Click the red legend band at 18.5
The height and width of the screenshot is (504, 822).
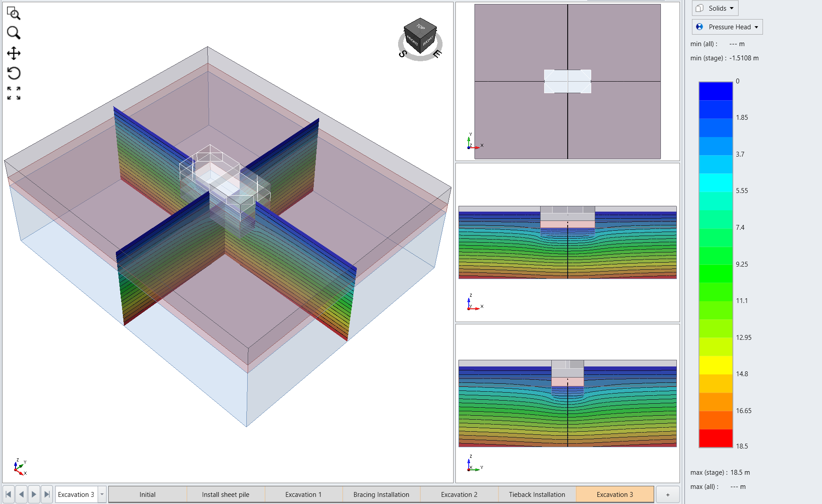pos(715,438)
